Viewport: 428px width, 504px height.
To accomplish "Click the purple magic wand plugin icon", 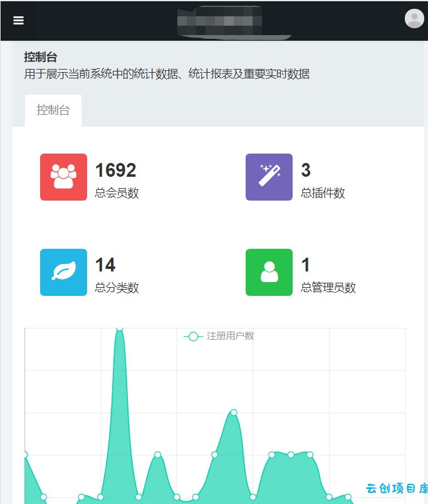I will pos(269,177).
